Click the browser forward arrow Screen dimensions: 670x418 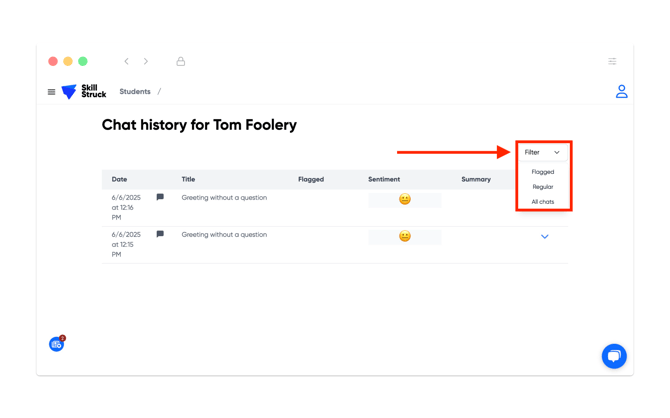point(146,61)
